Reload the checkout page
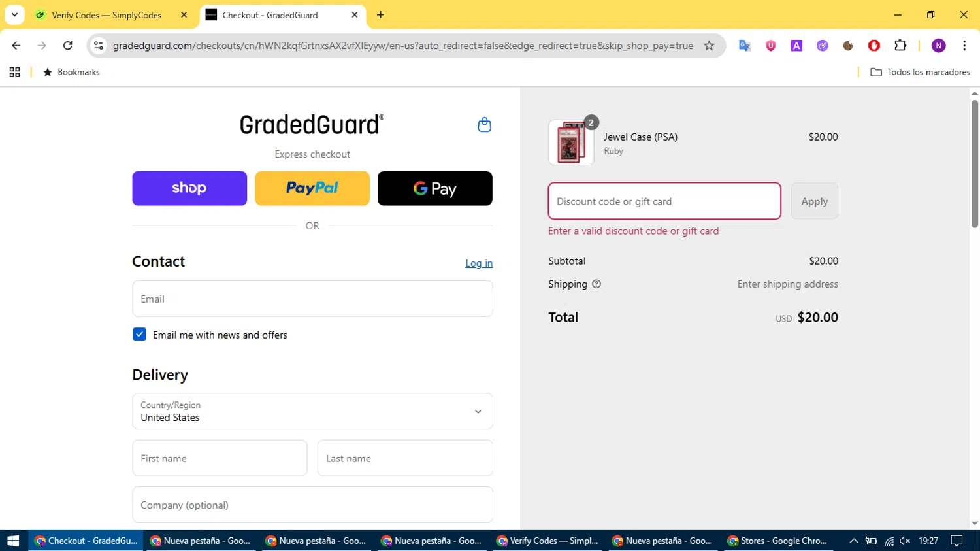Image resolution: width=980 pixels, height=551 pixels. point(68,46)
